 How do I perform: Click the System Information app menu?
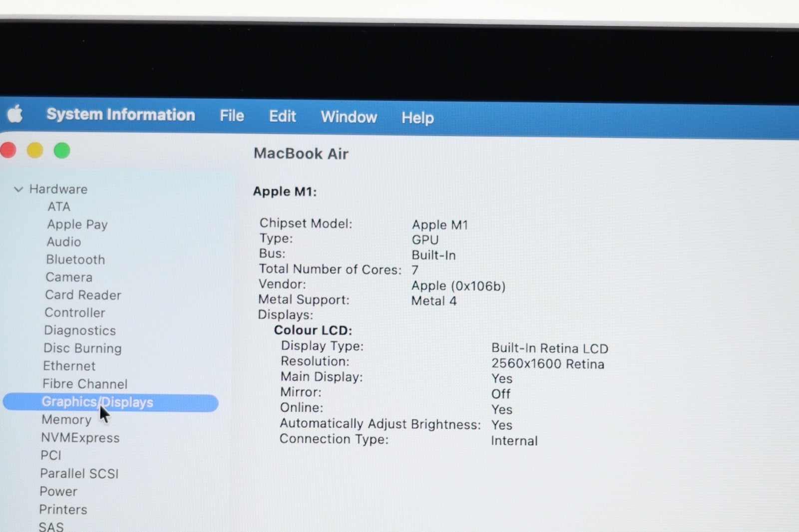click(x=120, y=114)
